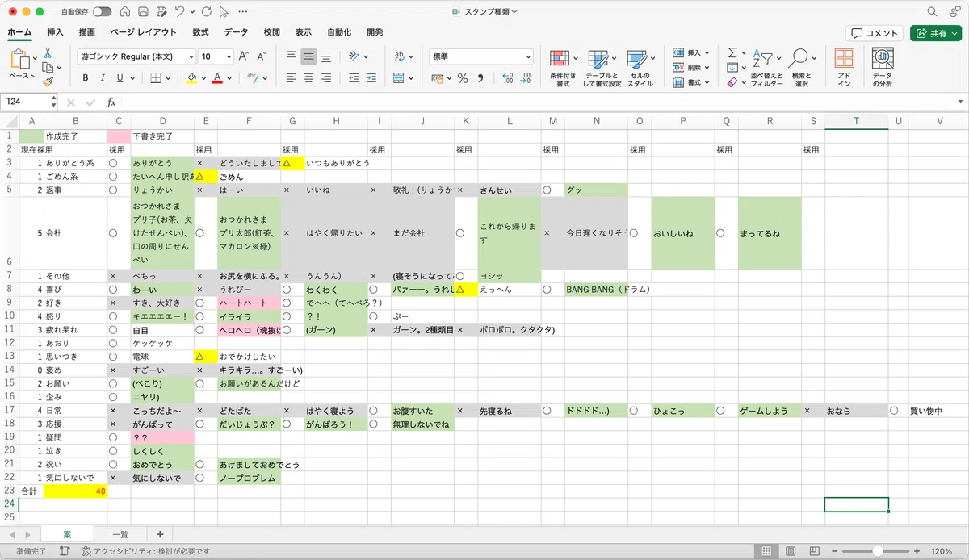Click the Home icon in title bar
Image resolution: width=969 pixels, height=560 pixels.
tap(124, 12)
